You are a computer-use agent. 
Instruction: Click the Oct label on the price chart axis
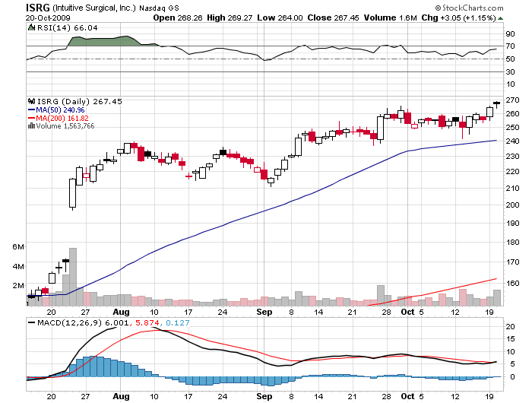(x=407, y=312)
